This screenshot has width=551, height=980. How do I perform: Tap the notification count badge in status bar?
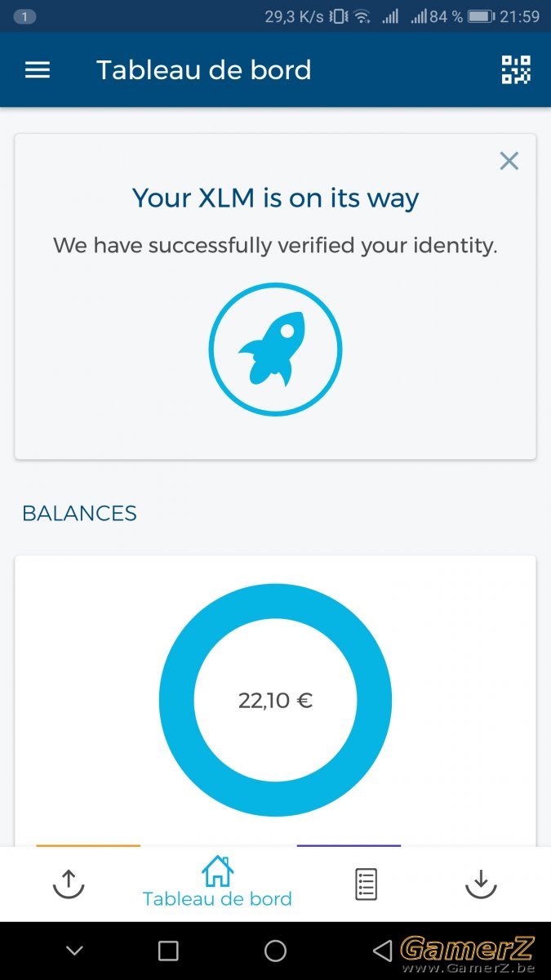coord(25,16)
